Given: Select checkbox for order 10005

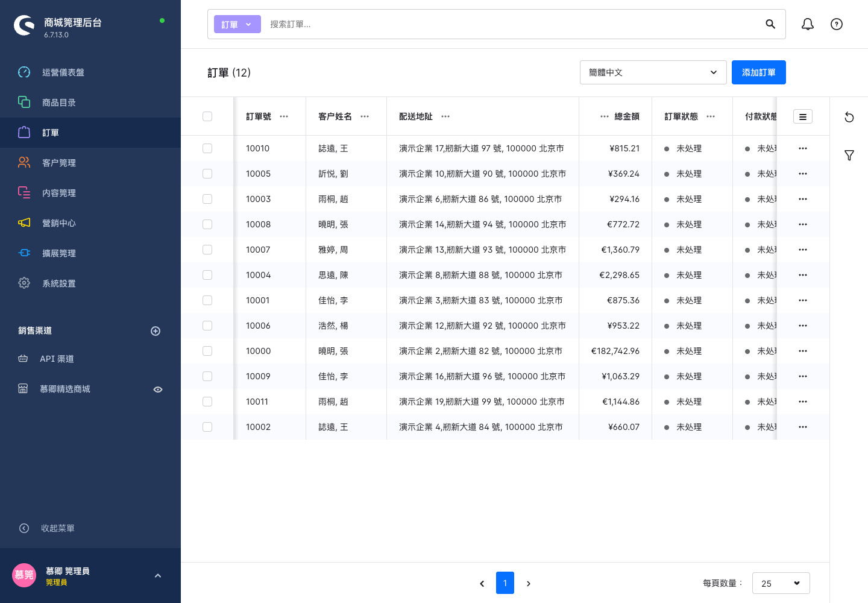Looking at the screenshot, I should point(207,174).
